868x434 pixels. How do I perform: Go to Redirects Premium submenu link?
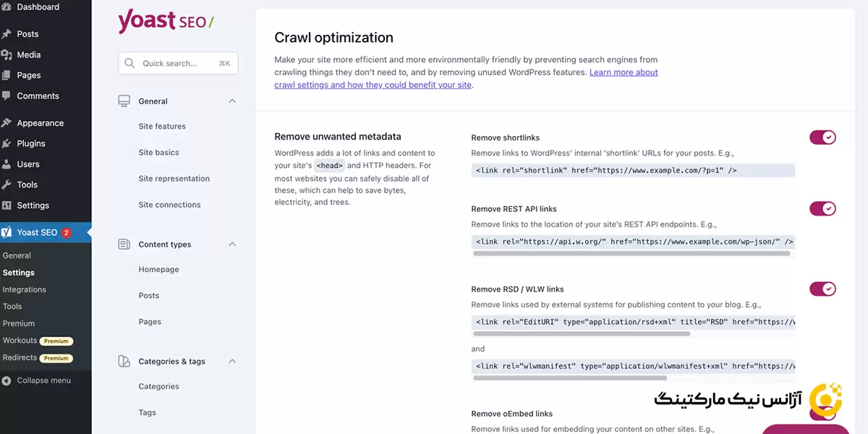coord(20,357)
